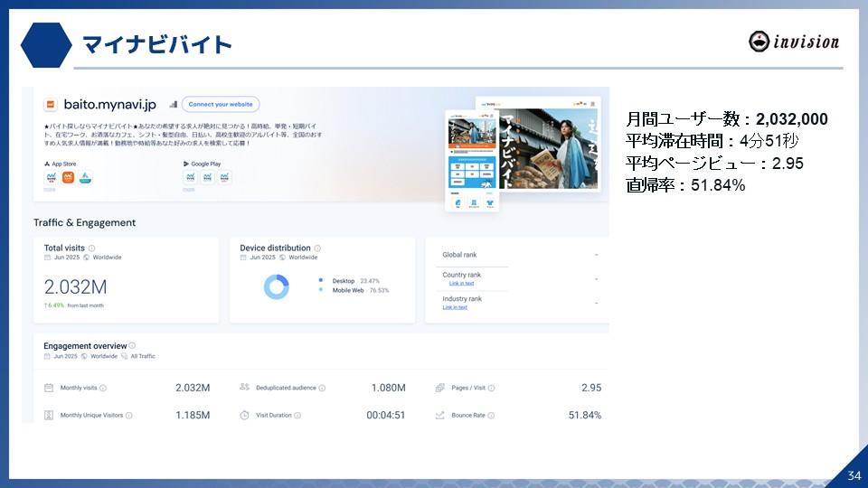Screen dimensions: 868x488
Task: Click the Visit Duration clock icon
Action: 244,415
